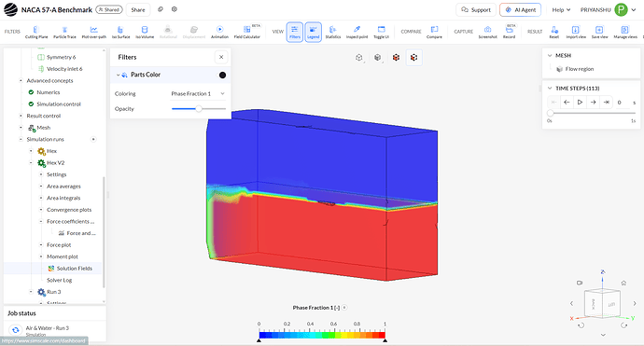Open the Support button
Screen dimensions: 644x346
476,10
